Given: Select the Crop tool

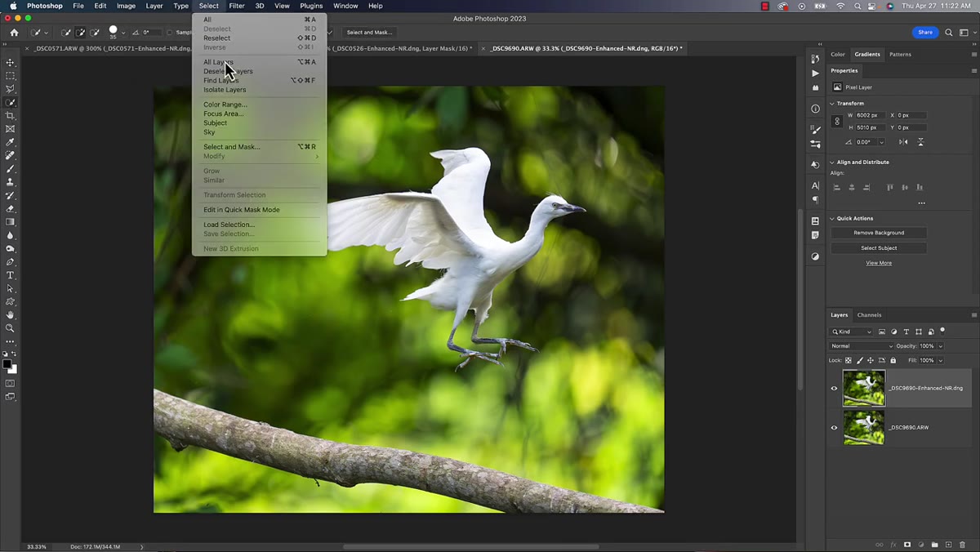Looking at the screenshot, I should coord(11,116).
